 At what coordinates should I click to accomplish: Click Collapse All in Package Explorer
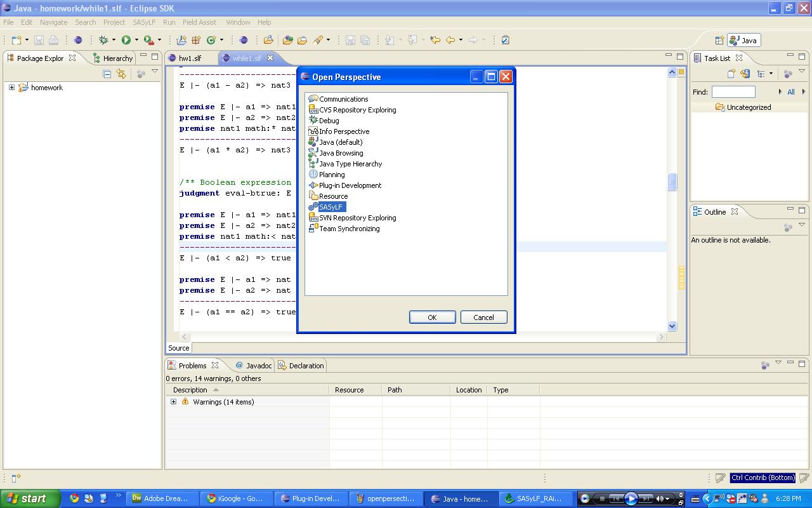tap(107, 74)
